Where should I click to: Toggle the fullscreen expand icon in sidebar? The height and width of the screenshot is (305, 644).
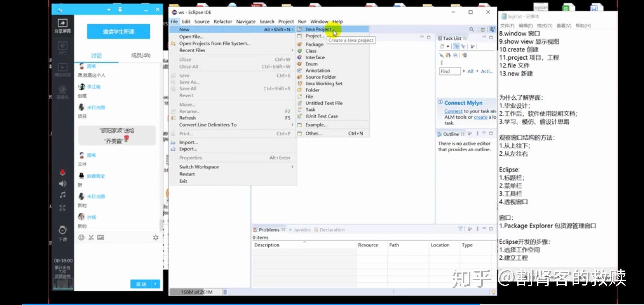coord(62,208)
